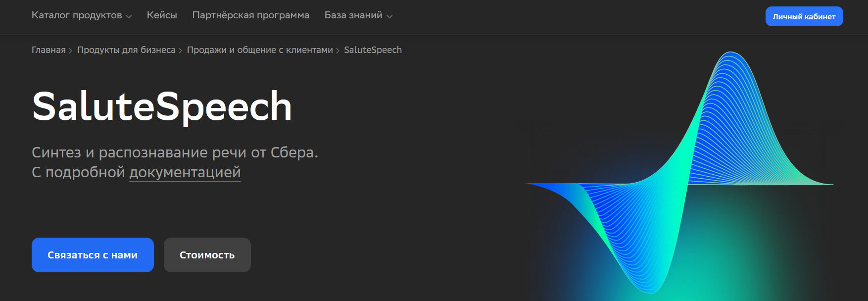Click the large SaluteSpeech heading
This screenshot has width=868, height=301.
click(x=162, y=106)
